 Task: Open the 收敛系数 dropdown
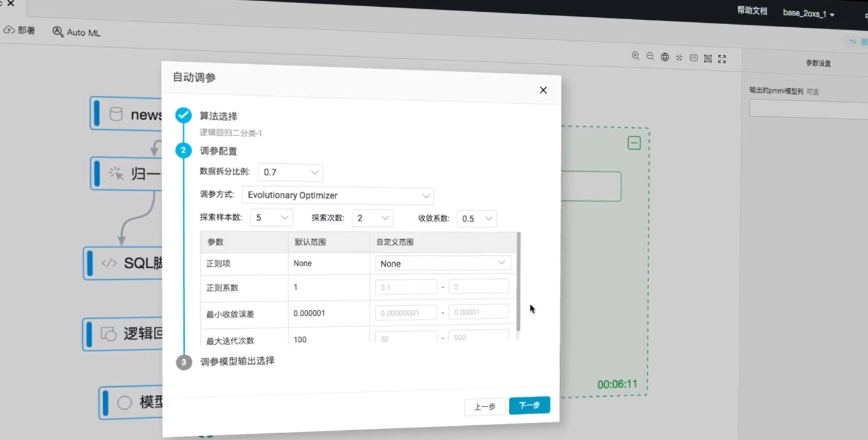pyautogui.click(x=476, y=219)
